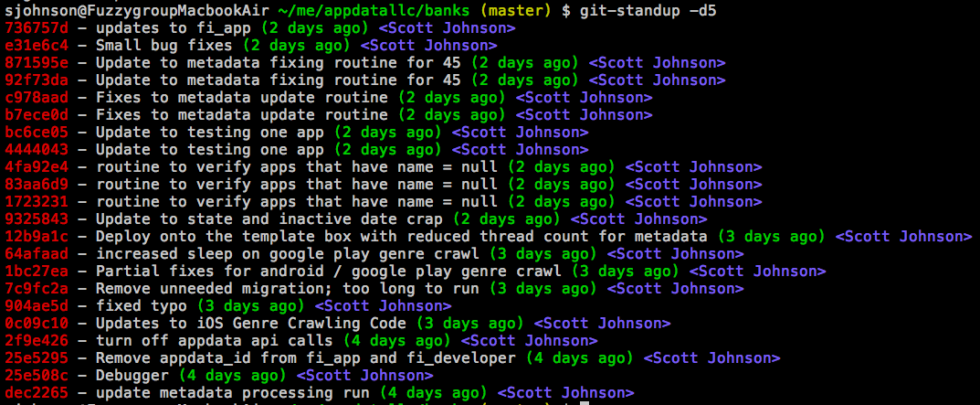Select commit hash 83aa6d9
Screen dimensions: 980x405
(x=37, y=185)
